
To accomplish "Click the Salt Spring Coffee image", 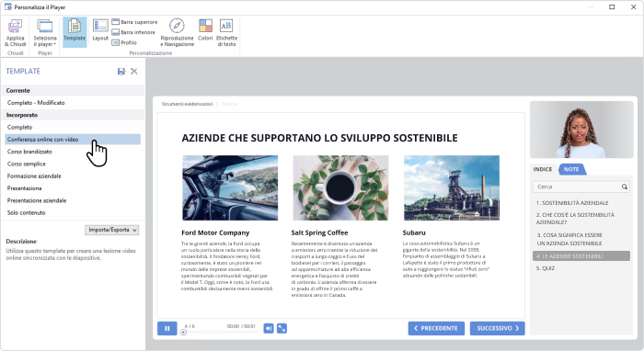I will click(x=340, y=187).
